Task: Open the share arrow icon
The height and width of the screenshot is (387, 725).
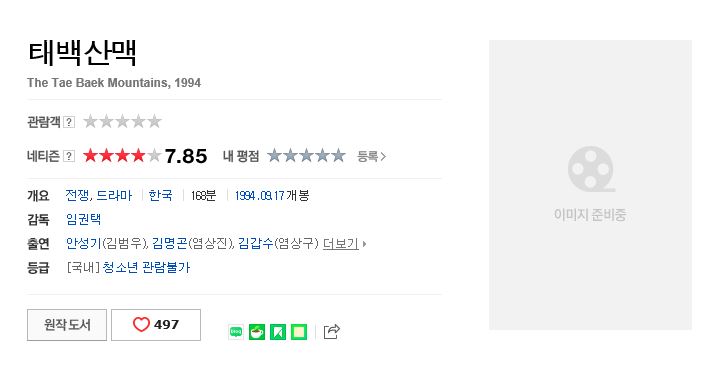Action: pos(332,332)
